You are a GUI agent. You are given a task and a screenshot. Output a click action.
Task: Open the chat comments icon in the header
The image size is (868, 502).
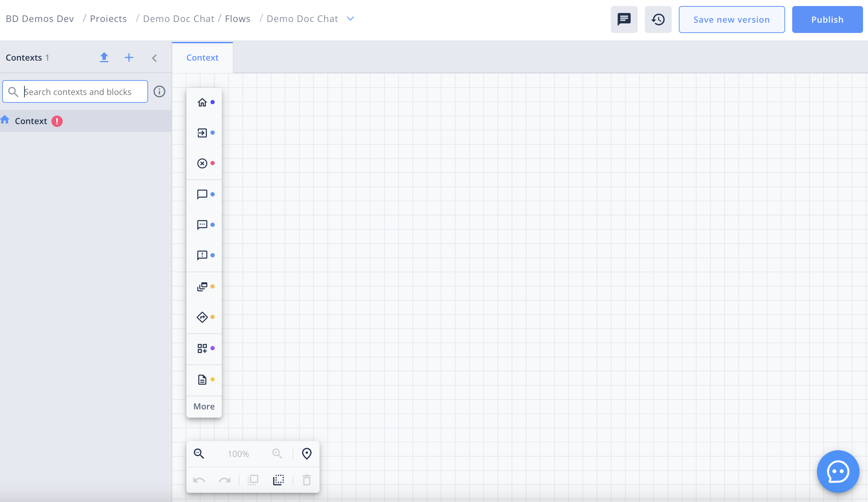(624, 19)
